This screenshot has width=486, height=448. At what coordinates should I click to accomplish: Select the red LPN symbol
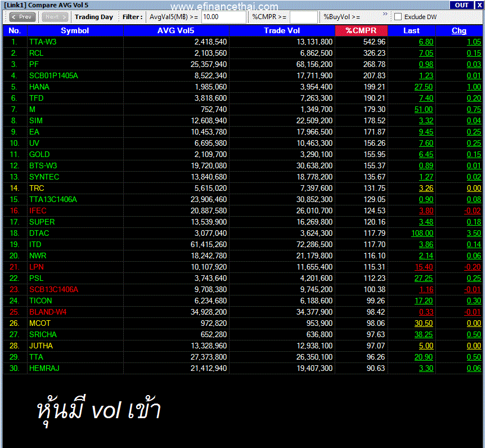coord(36,267)
